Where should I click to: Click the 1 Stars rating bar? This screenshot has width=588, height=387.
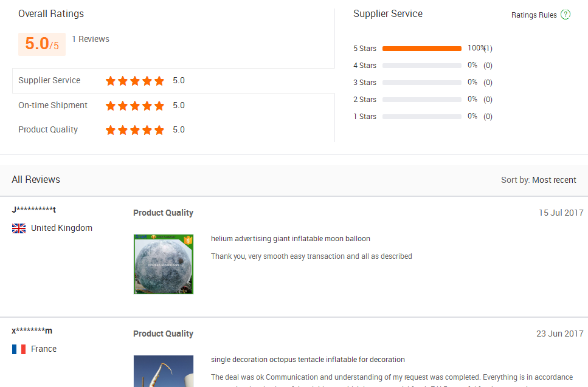(x=422, y=117)
